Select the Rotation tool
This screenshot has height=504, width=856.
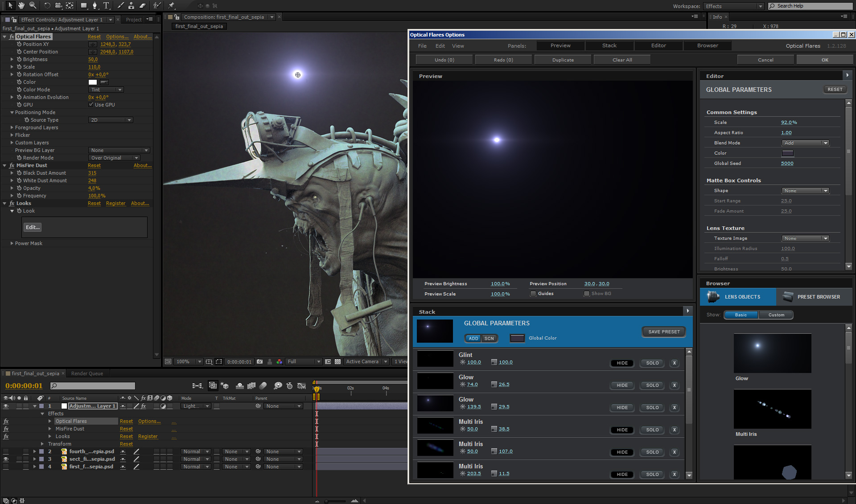pos(47,5)
